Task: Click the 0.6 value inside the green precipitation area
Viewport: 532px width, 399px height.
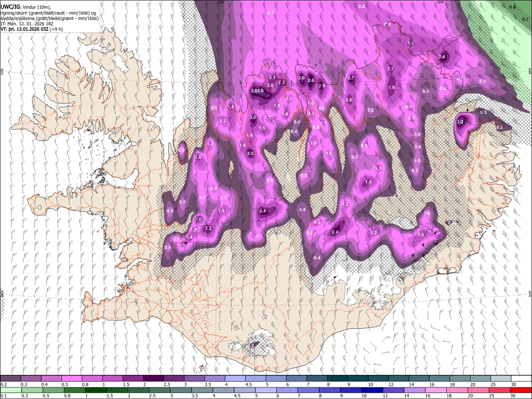Action: pos(512,7)
